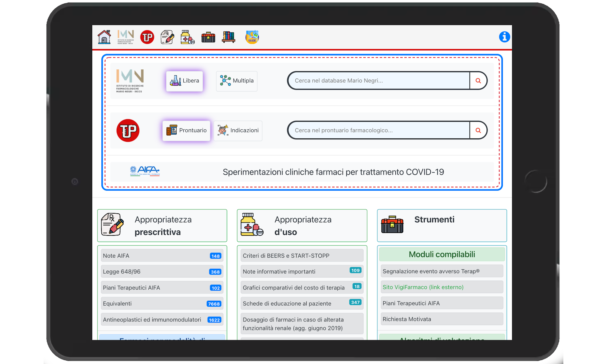
Task: Open Piani Terapeutici AIFA in prescrittiva list
Action: coord(162,288)
